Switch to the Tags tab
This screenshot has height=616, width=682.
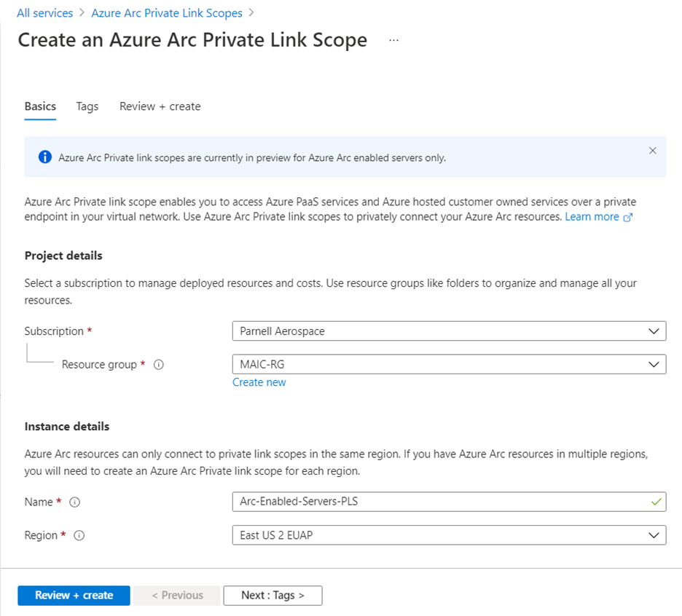click(87, 106)
